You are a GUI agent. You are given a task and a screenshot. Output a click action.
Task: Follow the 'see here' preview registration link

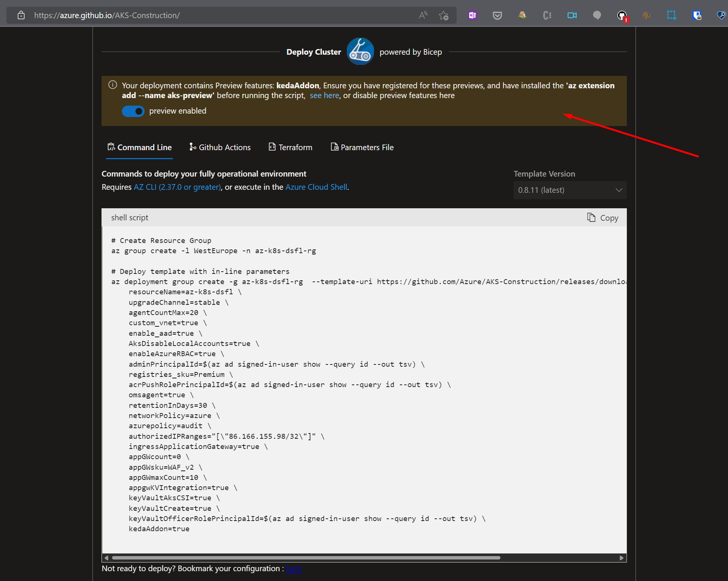[x=324, y=95]
